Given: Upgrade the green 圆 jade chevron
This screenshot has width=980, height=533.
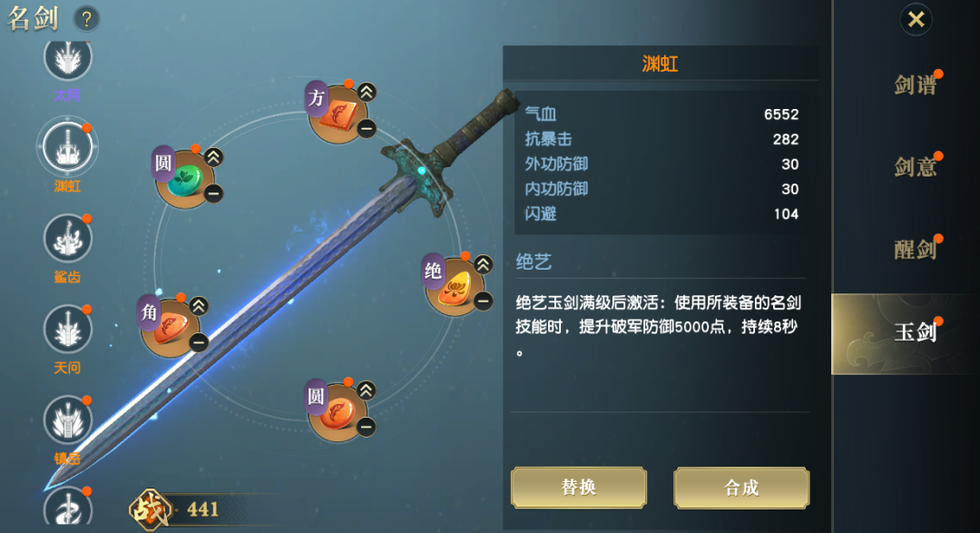Looking at the screenshot, I should click(214, 157).
